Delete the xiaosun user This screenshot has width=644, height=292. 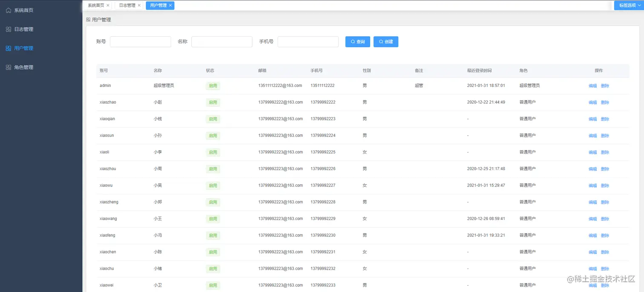pyautogui.click(x=605, y=136)
